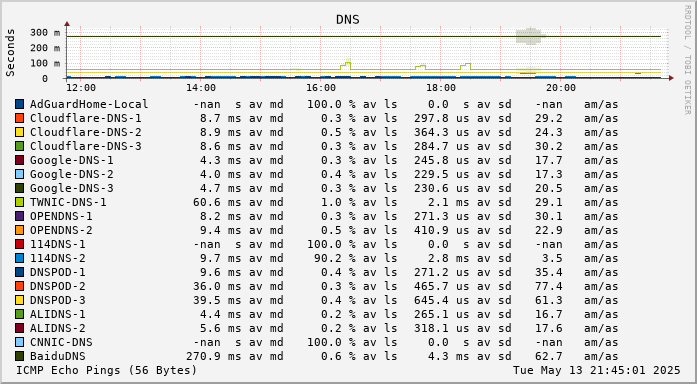This screenshot has width=697, height=384.
Task: Click the Google-DNS-1 dark red swatch
Action: pos(20,160)
